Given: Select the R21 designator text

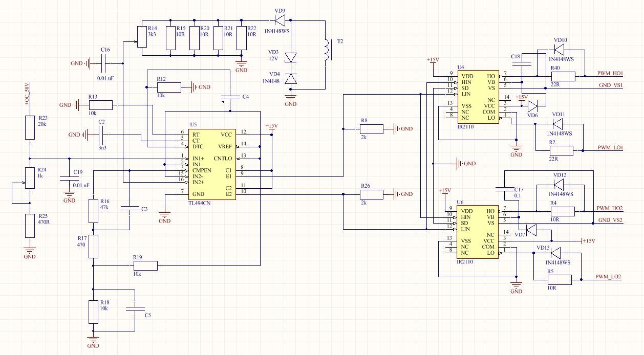Looking at the screenshot, I should [x=228, y=28].
